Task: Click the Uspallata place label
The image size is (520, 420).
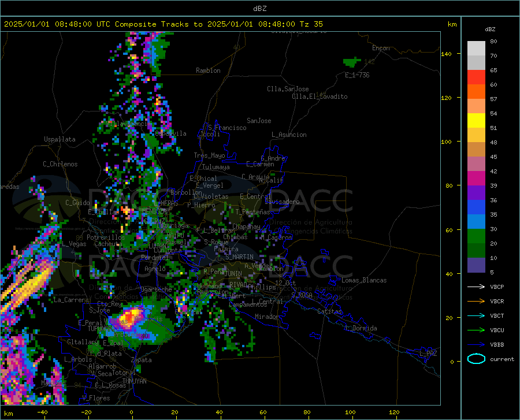Action: tap(60, 139)
